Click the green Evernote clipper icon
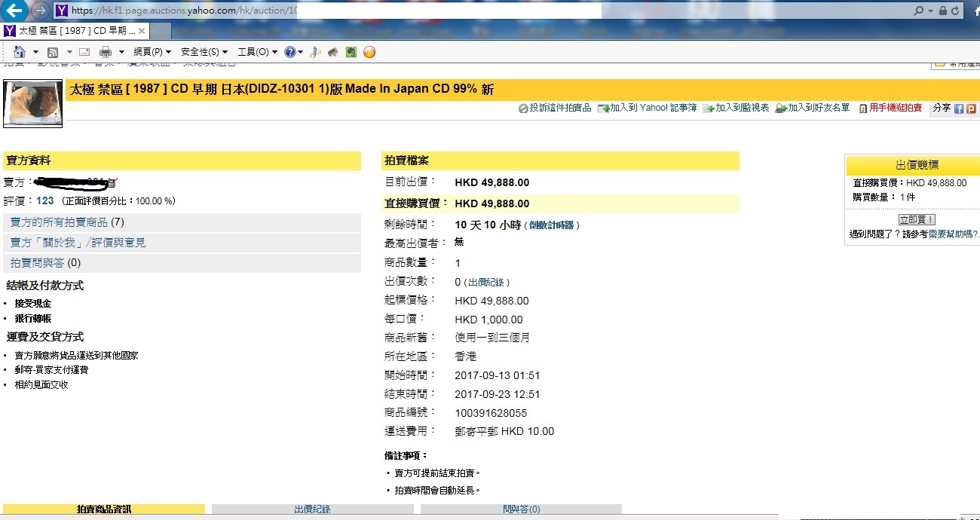Image resolution: width=980 pixels, height=520 pixels. coord(351,52)
